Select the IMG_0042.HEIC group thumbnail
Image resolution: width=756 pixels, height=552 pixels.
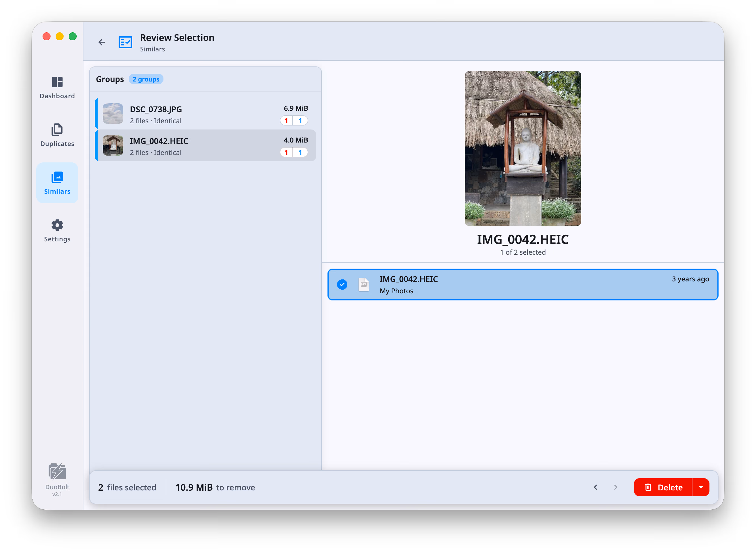(x=113, y=145)
